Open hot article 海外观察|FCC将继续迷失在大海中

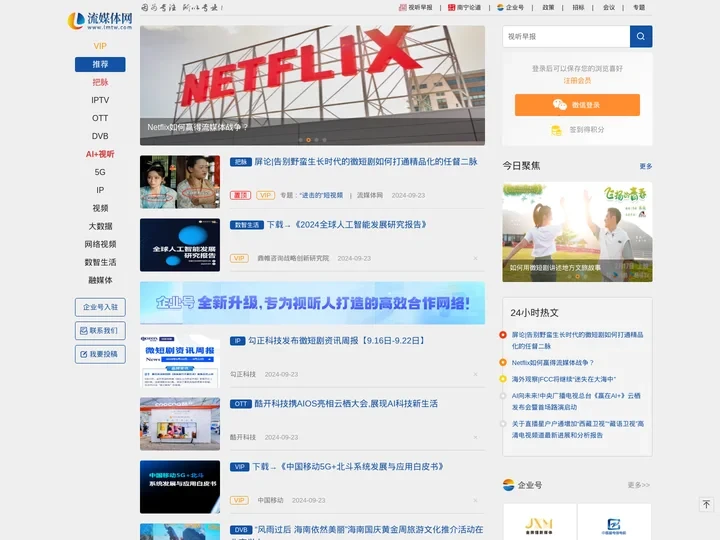[563, 379]
